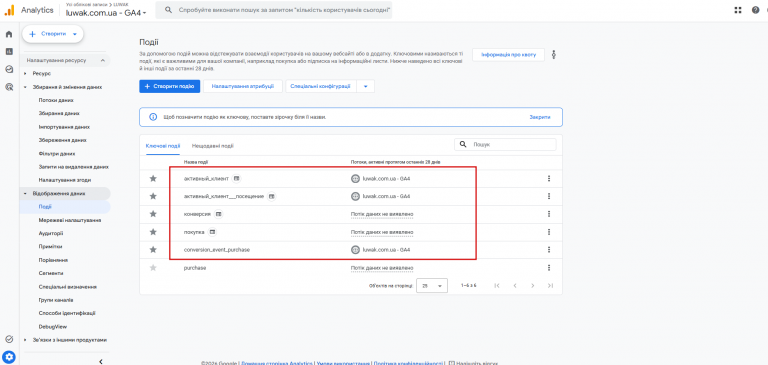The height and width of the screenshot is (365, 768).
Task: Click badge icon next to конверсия
Action: coord(219,214)
